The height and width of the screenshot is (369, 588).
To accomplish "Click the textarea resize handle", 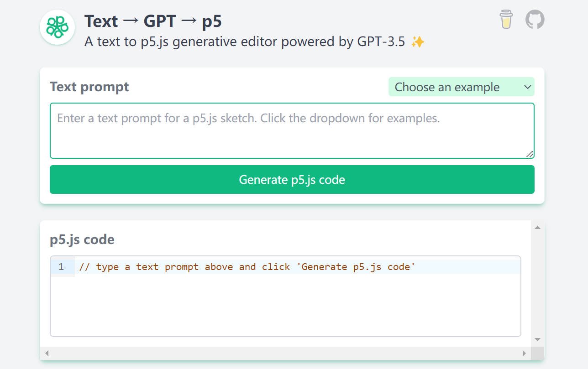I will [530, 154].
